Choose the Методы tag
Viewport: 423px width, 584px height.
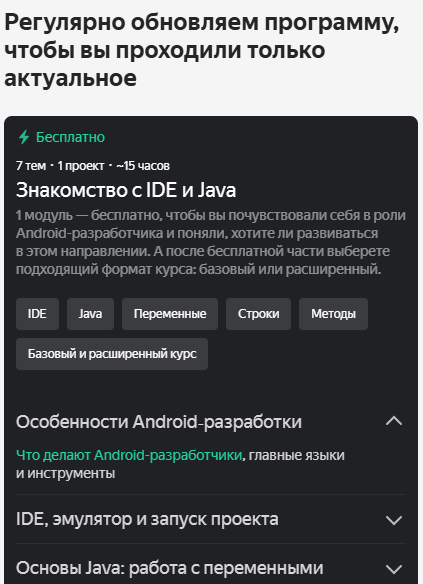coord(333,314)
